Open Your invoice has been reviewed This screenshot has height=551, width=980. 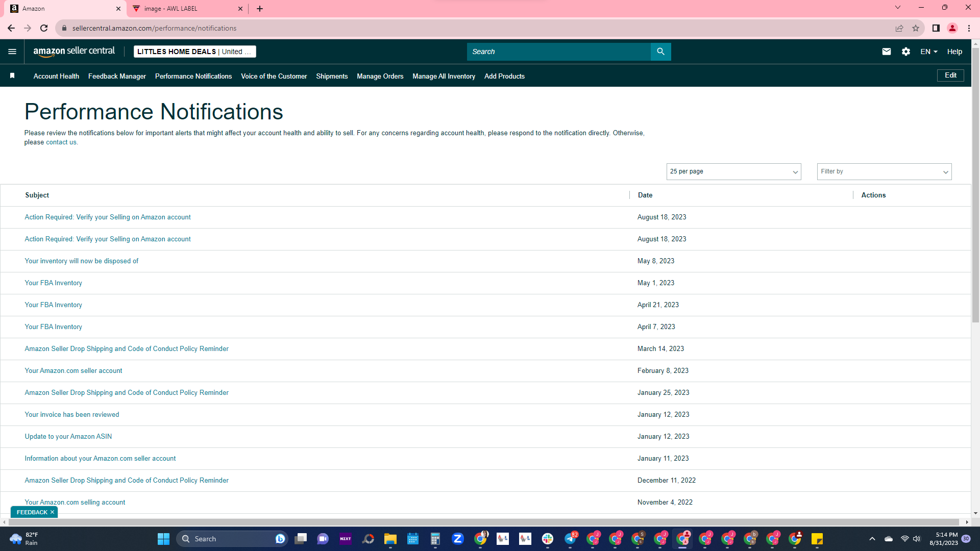72,414
